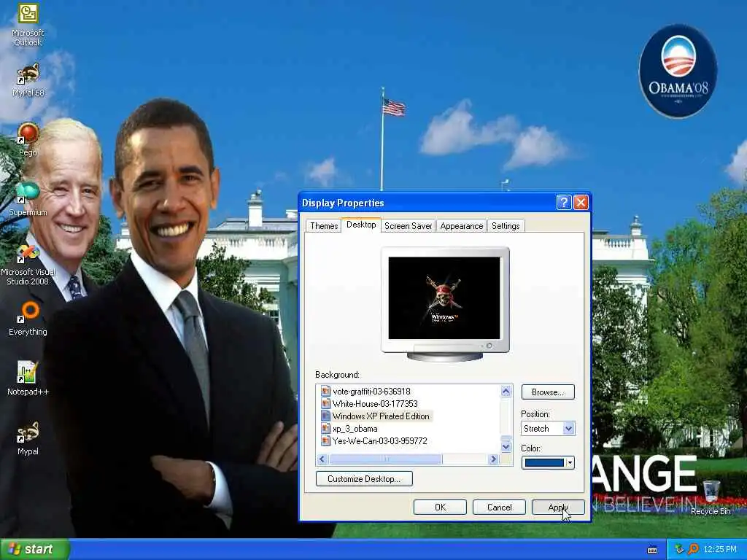
Task: Select vote-graffiti-03-636918 background
Action: (x=371, y=392)
